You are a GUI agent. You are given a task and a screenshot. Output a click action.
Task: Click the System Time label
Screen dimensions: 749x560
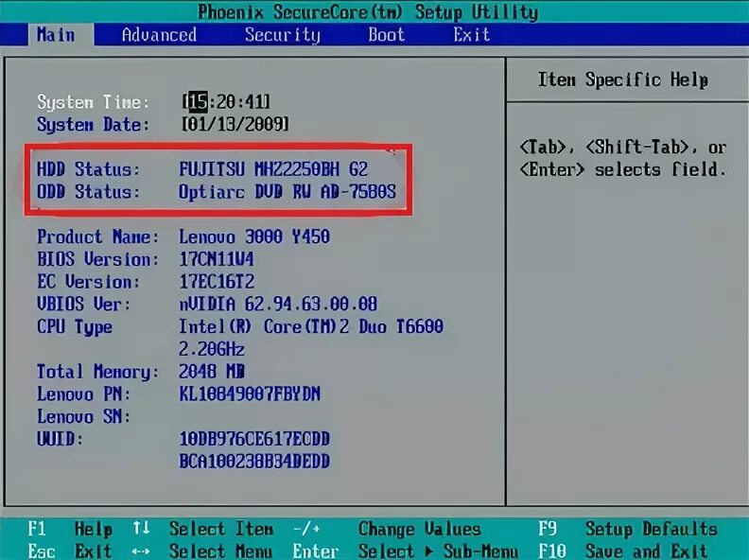click(93, 102)
